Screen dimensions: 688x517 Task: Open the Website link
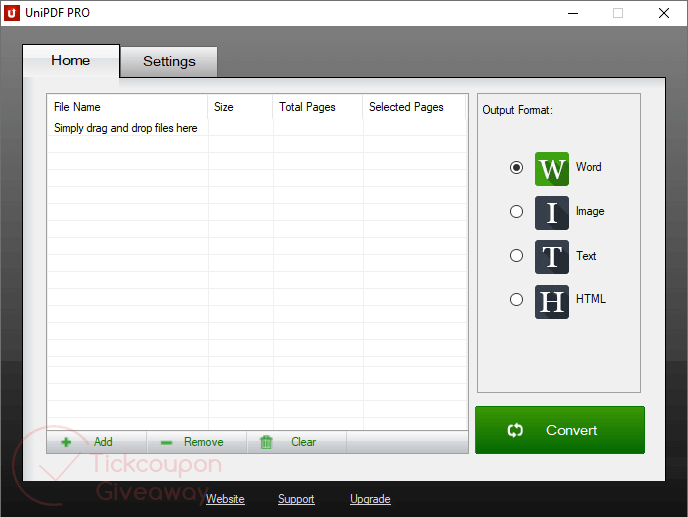tap(225, 499)
